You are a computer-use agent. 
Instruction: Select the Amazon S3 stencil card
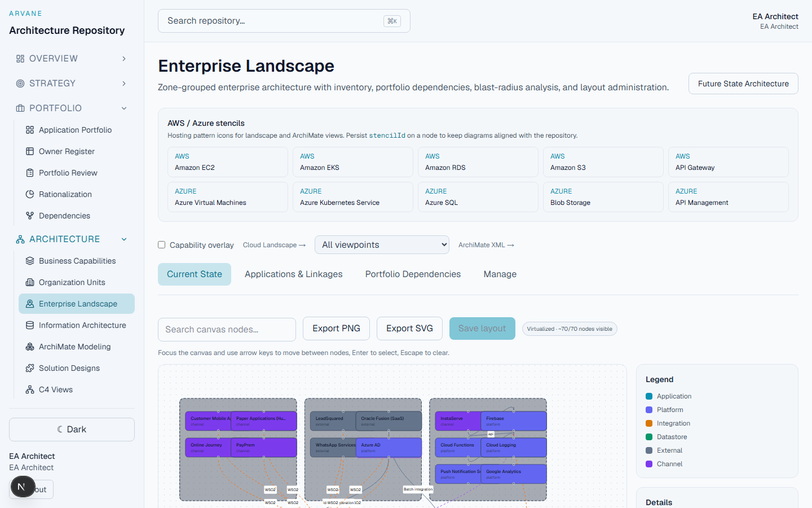(603, 162)
